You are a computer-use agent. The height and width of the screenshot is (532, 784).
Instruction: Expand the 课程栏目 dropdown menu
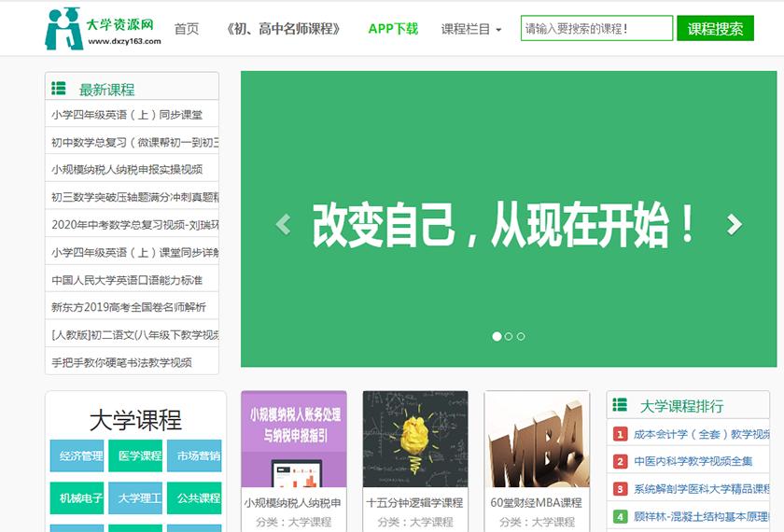coord(471,29)
